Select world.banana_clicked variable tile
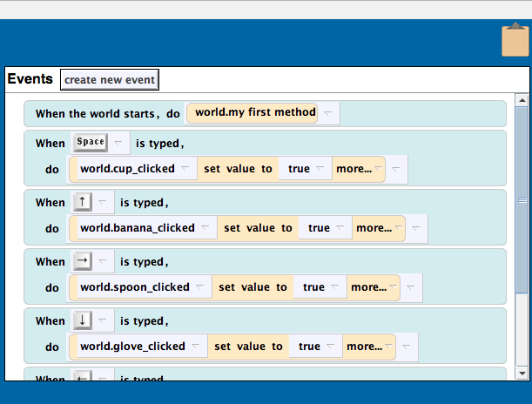Screen dimensions: 532x404 click(137, 228)
